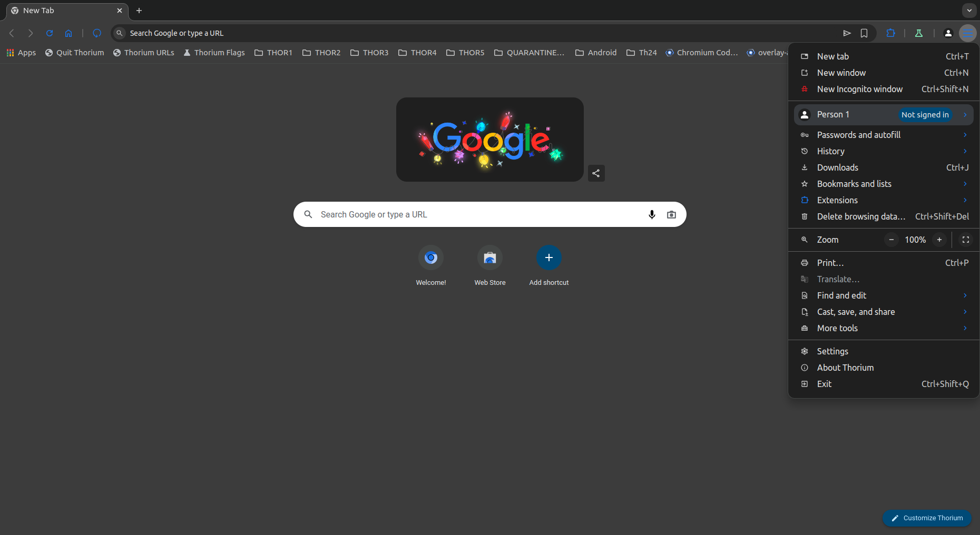The height and width of the screenshot is (535, 980).
Task: Expand the Android bookmark folder
Action: coord(595,53)
